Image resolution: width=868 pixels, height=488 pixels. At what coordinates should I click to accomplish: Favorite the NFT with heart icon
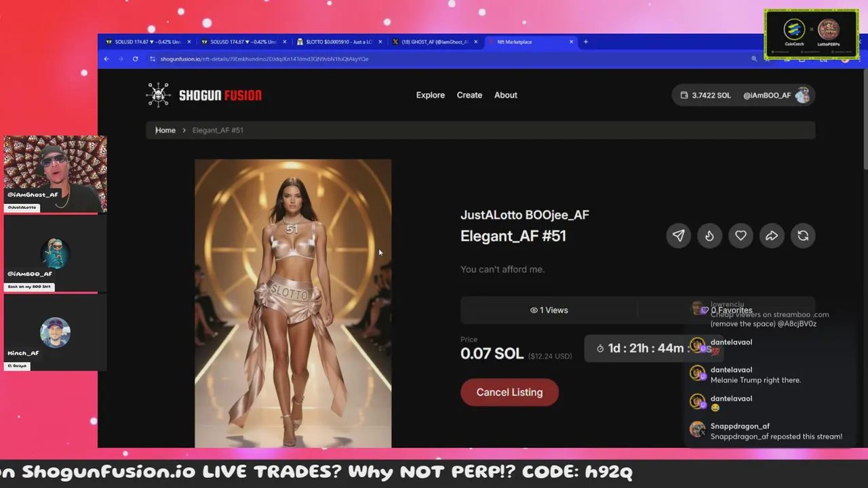pos(741,236)
